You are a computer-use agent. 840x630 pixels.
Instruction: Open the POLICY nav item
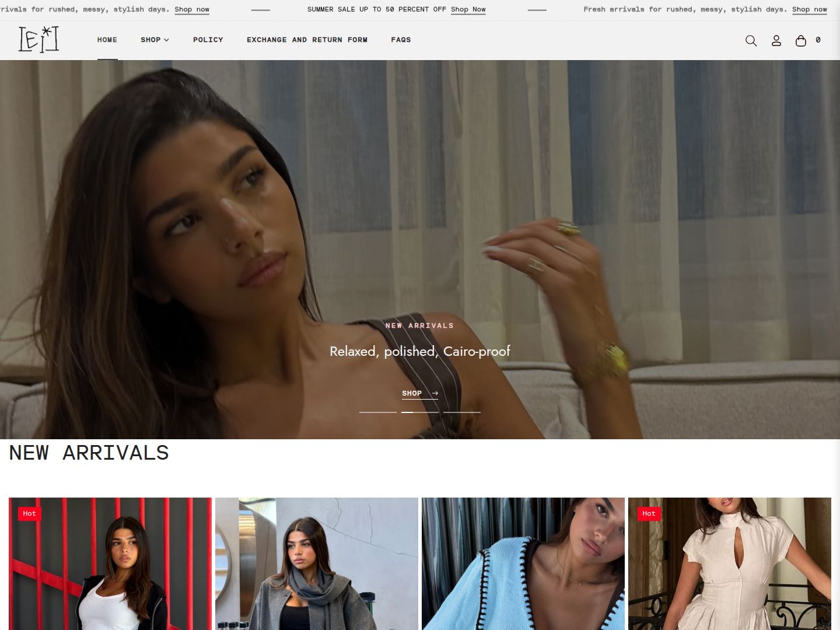(x=208, y=40)
